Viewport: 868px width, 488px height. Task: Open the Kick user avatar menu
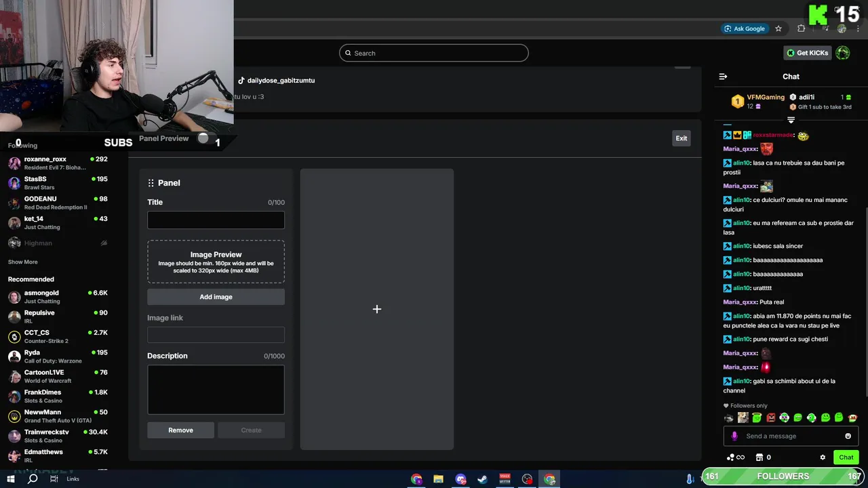click(x=843, y=53)
